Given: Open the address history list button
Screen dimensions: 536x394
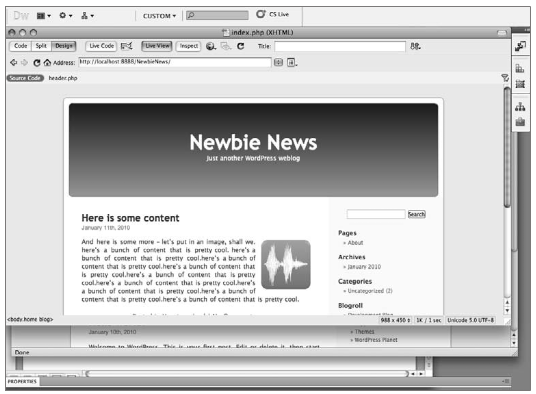Looking at the screenshot, I should (x=278, y=62).
